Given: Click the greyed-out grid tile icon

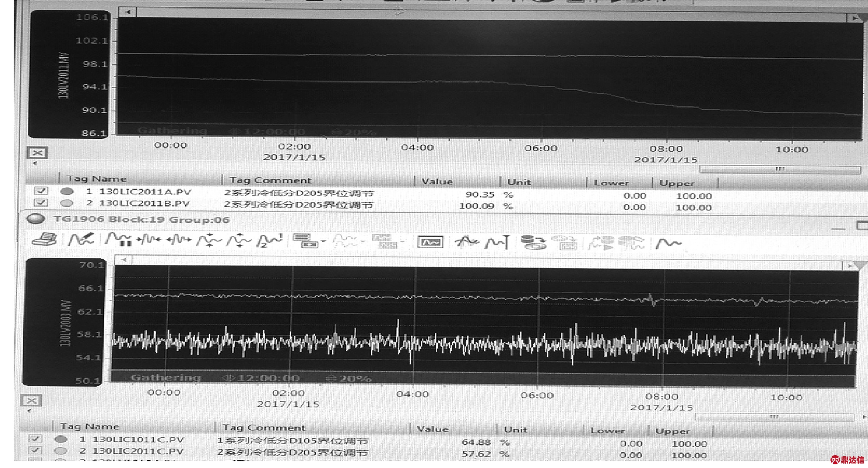Looking at the screenshot, I should click(x=385, y=241).
